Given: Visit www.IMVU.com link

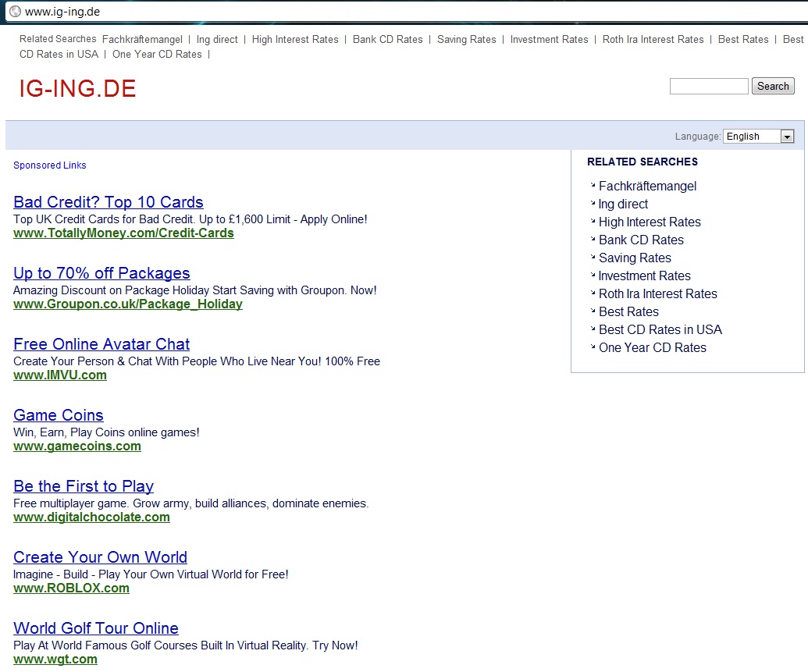Looking at the screenshot, I should coord(60,375).
